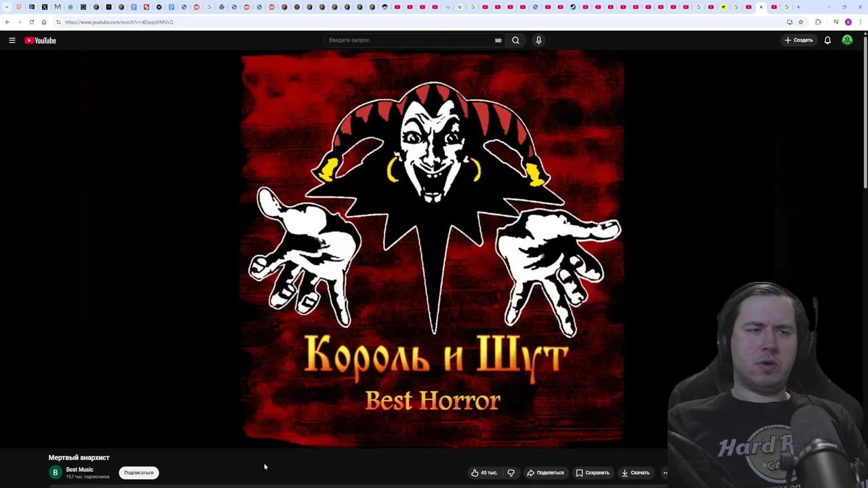Reload the current page
Viewport: 868px width, 488px height.
pos(31,22)
